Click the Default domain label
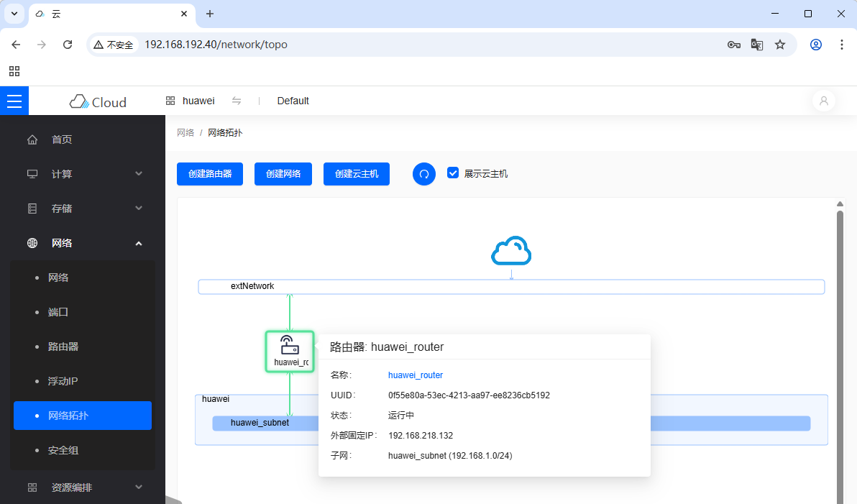This screenshot has width=857, height=504. coord(293,101)
